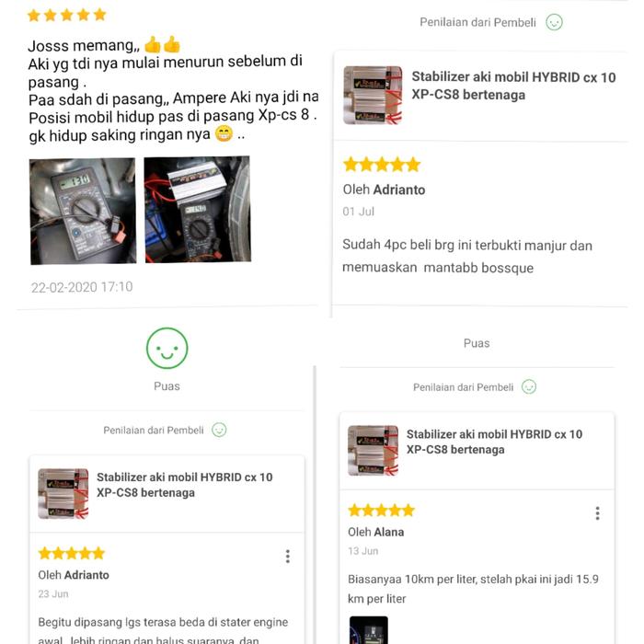Click the Puas label on the right column
The image size is (644, 644).
pyautogui.click(x=477, y=343)
